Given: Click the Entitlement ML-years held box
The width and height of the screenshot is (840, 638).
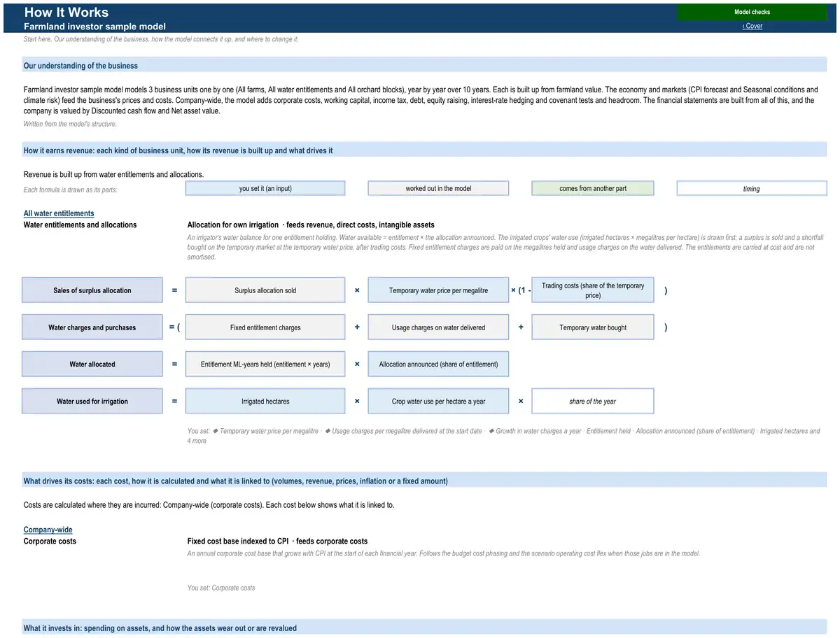Looking at the screenshot, I should [265, 364].
